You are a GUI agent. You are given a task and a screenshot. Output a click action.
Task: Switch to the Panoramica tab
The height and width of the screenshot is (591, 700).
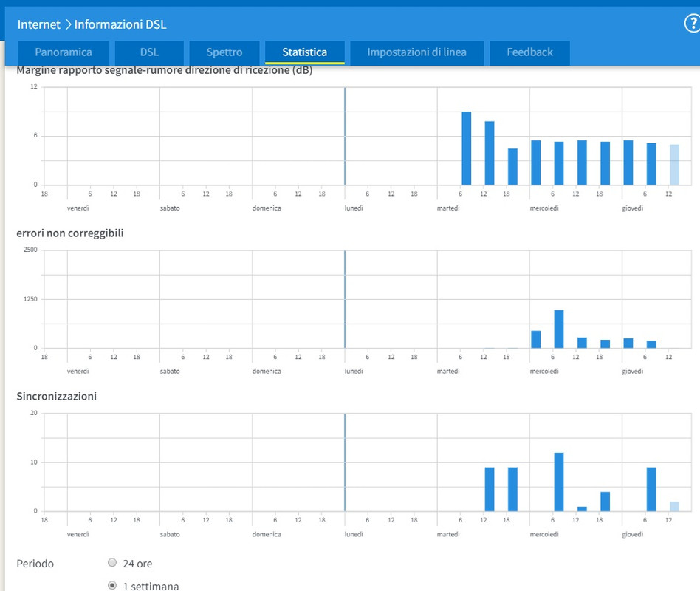point(64,52)
